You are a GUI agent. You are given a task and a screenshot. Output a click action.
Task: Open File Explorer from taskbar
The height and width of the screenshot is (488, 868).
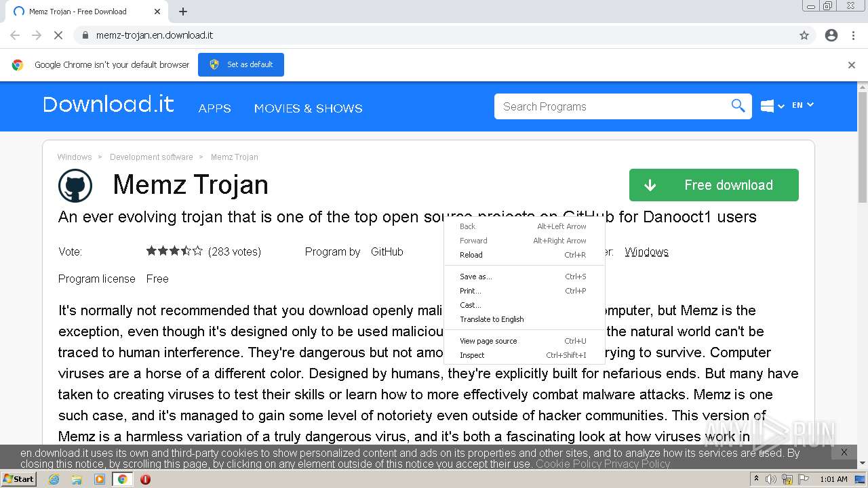point(77,479)
